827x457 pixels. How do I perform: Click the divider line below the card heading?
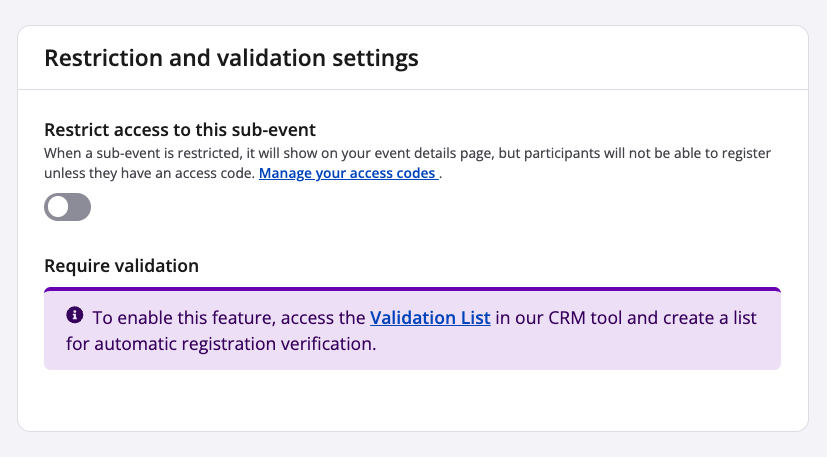tap(412, 89)
